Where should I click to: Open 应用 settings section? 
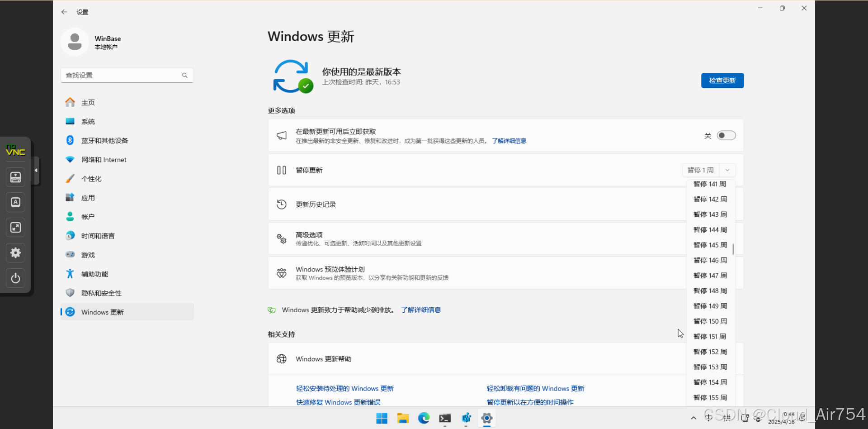point(127,198)
